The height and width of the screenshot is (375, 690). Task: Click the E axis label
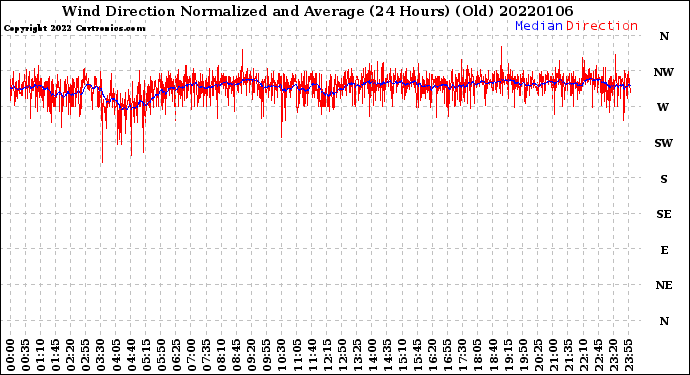tap(664, 250)
